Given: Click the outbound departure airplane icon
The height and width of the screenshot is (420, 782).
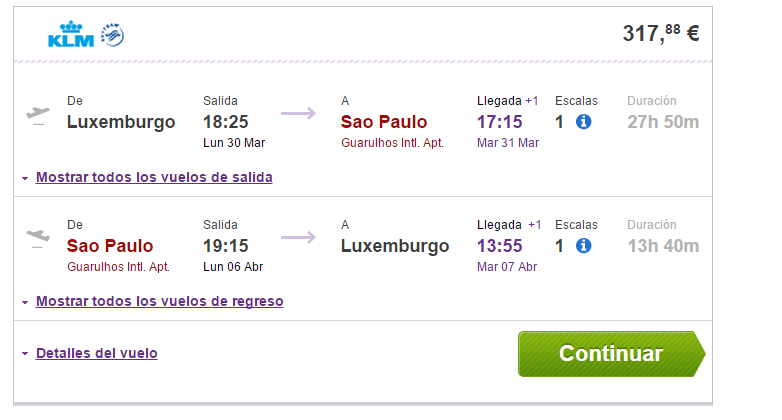Looking at the screenshot, I should tap(38, 115).
